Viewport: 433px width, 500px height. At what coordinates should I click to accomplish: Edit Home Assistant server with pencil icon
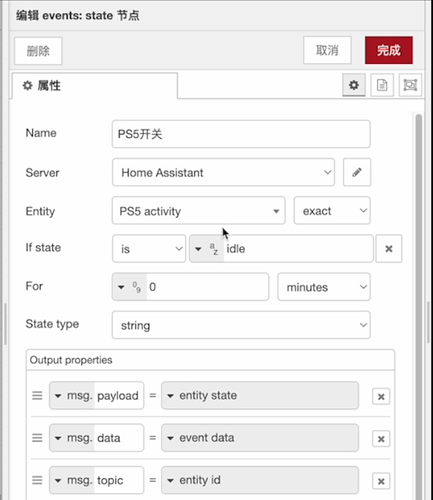click(x=357, y=172)
